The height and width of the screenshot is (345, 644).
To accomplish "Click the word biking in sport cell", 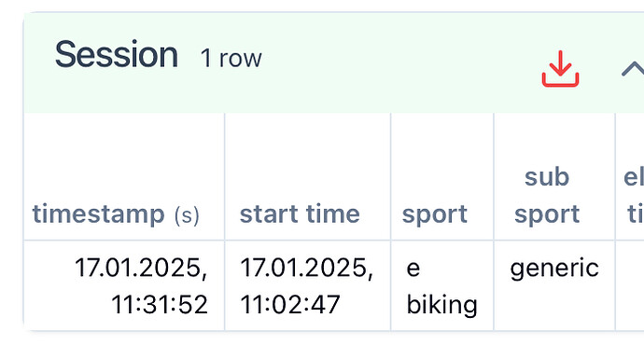I will 441,306.
